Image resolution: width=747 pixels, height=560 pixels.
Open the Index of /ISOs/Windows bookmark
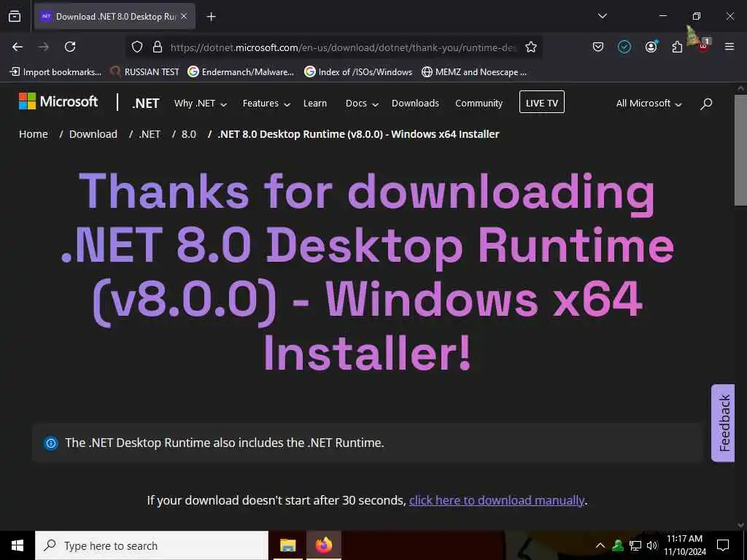point(358,72)
